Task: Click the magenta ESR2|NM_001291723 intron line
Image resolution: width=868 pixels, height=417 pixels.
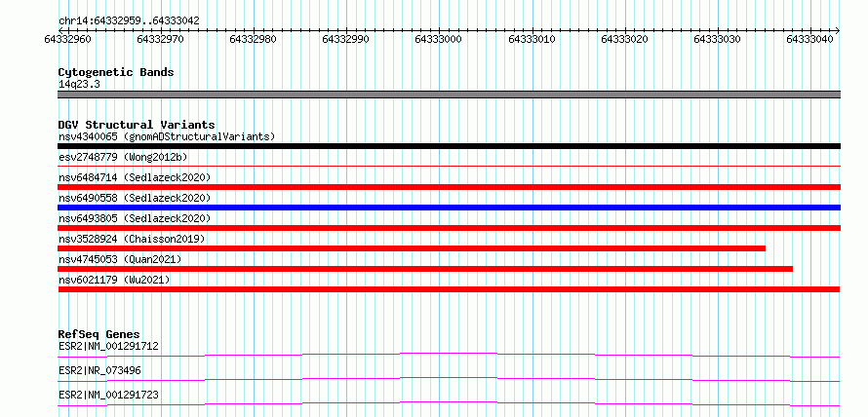Action: click(x=449, y=403)
